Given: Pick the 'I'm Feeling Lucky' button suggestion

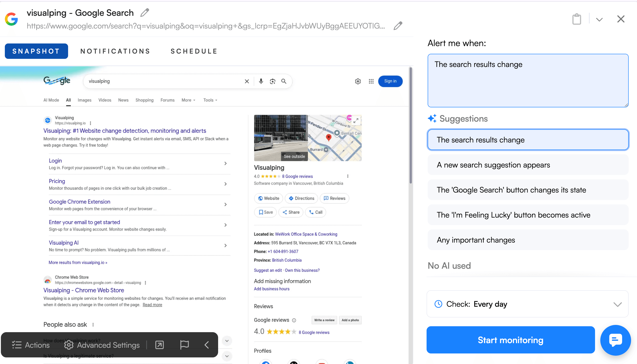Looking at the screenshot, I should pos(528,215).
